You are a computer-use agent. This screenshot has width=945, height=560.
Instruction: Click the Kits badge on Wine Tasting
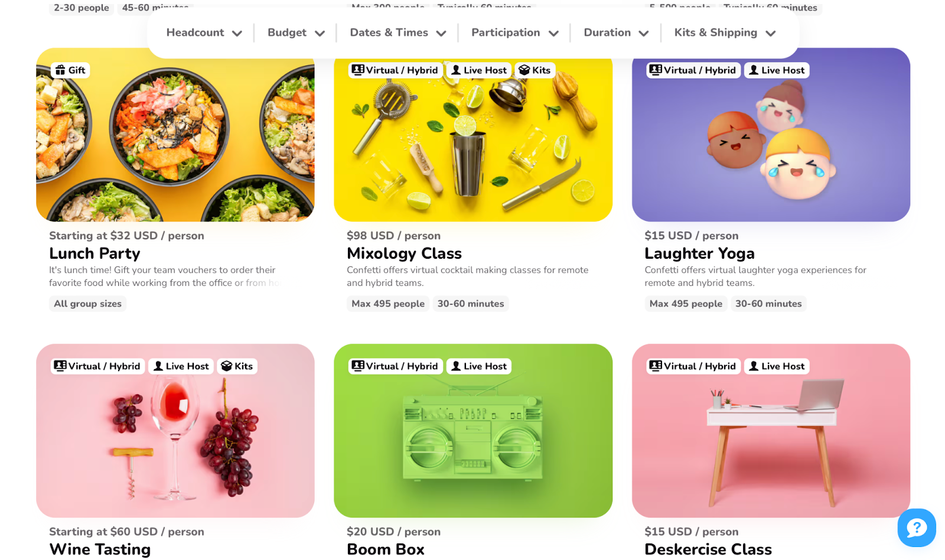pos(237,366)
